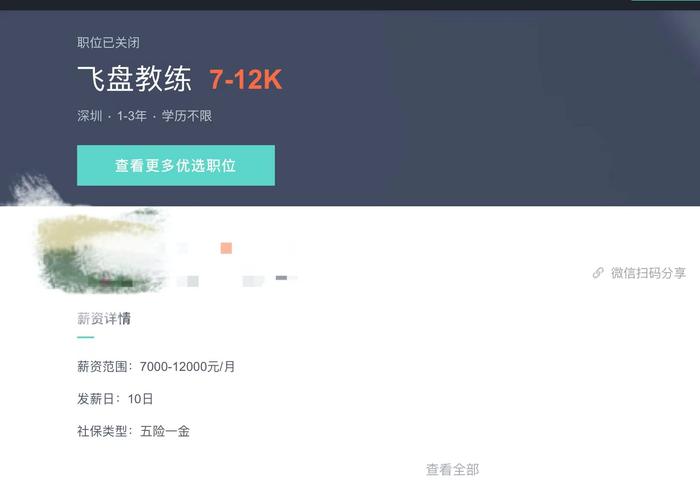The width and height of the screenshot is (700, 504).
Task: Select the 学历不限 education tag
Action: tap(187, 116)
